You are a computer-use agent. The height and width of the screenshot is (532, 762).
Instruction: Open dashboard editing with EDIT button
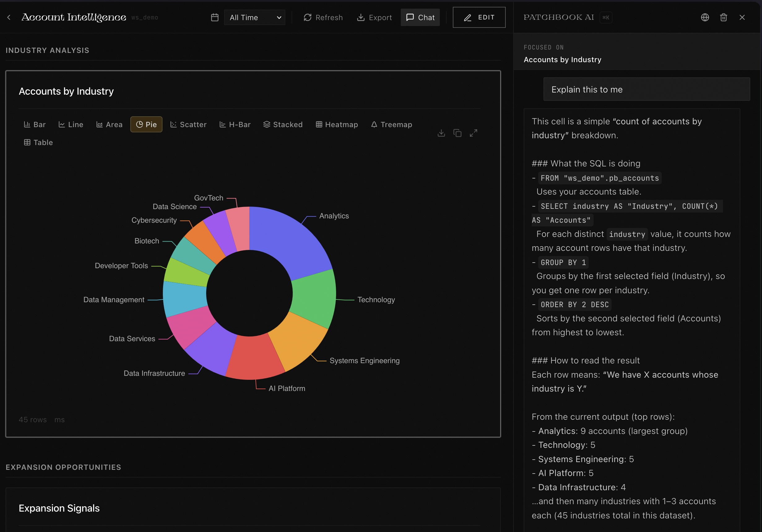tap(479, 17)
